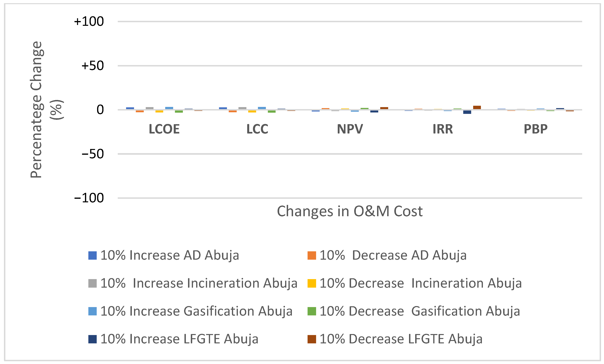Click the orange 10% Decrease AD Abuja legend swatch
The height and width of the screenshot is (364, 604).
(312, 255)
